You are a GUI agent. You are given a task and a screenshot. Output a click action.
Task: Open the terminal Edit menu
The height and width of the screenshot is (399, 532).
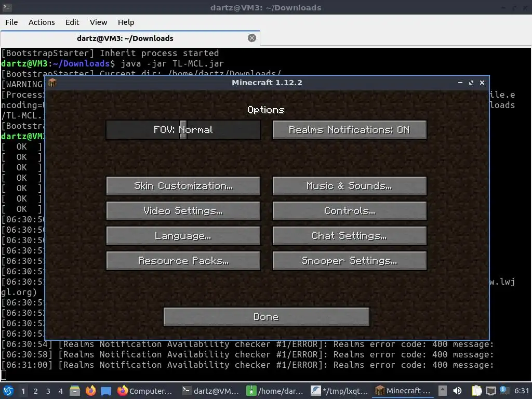72,22
